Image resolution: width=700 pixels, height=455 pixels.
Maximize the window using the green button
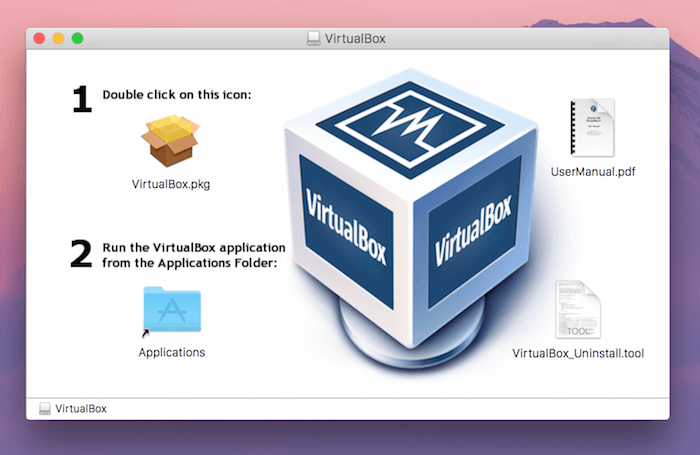(x=77, y=38)
